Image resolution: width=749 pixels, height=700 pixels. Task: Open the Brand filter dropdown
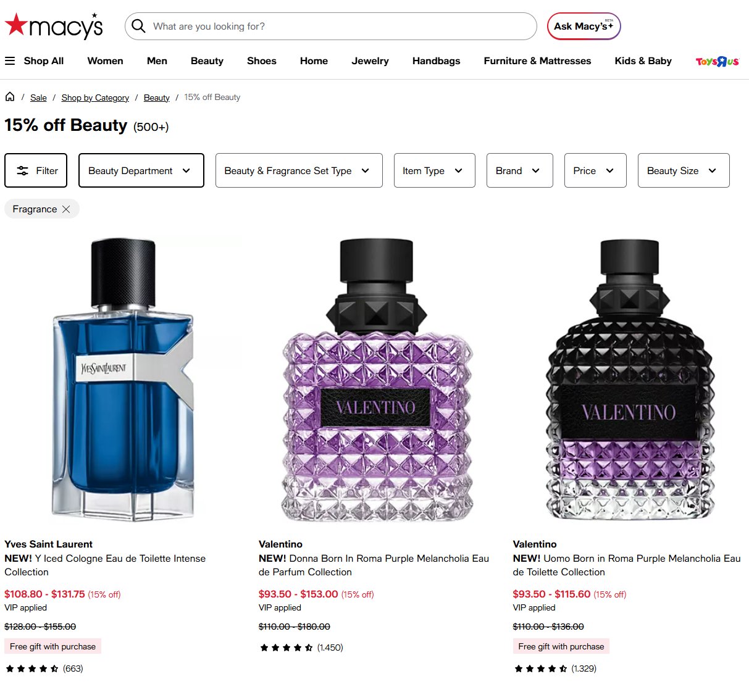[x=519, y=170]
